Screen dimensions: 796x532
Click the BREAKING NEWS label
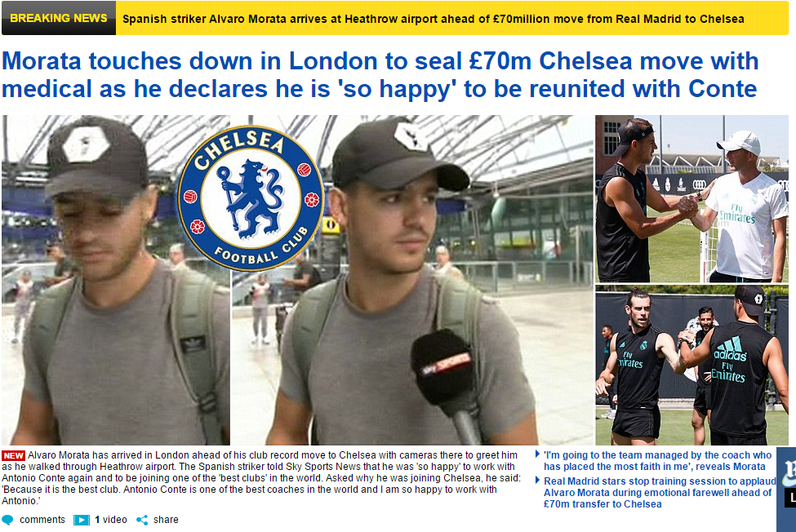pyautogui.click(x=59, y=18)
